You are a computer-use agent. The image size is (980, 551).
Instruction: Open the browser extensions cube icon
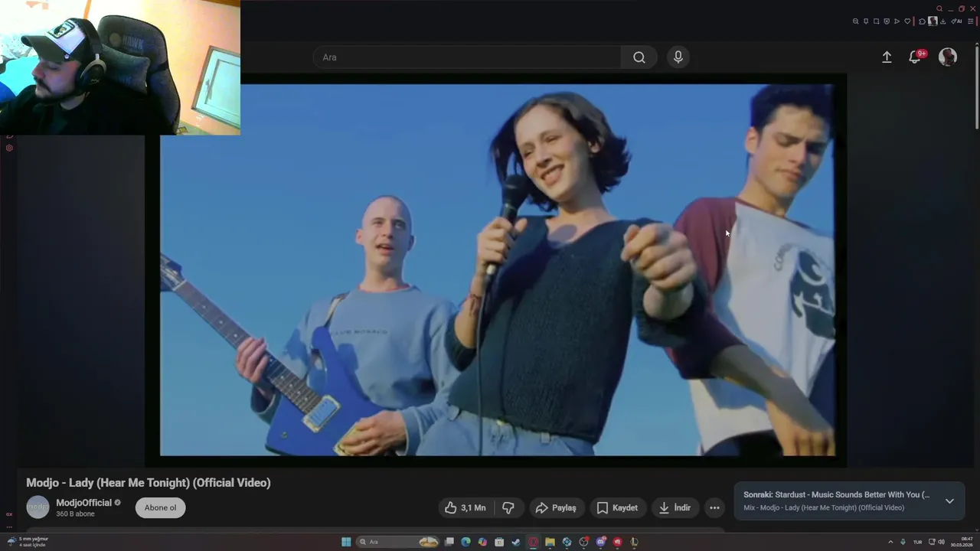pyautogui.click(x=923, y=21)
